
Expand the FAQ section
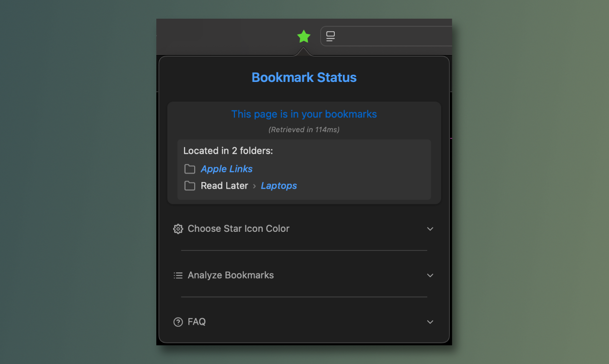[430, 322]
